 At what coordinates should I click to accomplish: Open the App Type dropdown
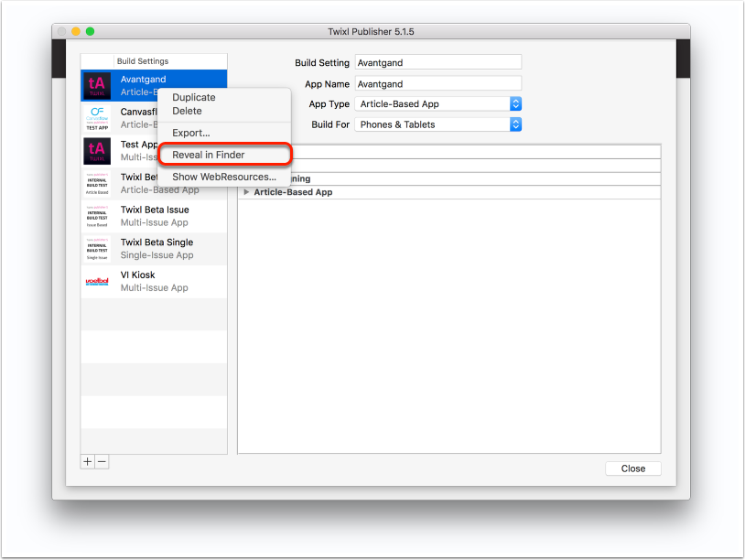tap(438, 104)
